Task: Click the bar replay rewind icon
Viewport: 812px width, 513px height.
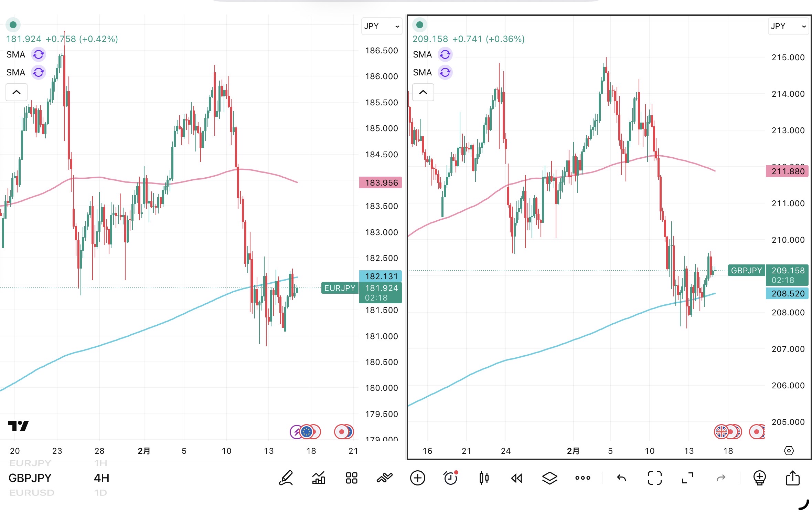Action: [x=516, y=478]
